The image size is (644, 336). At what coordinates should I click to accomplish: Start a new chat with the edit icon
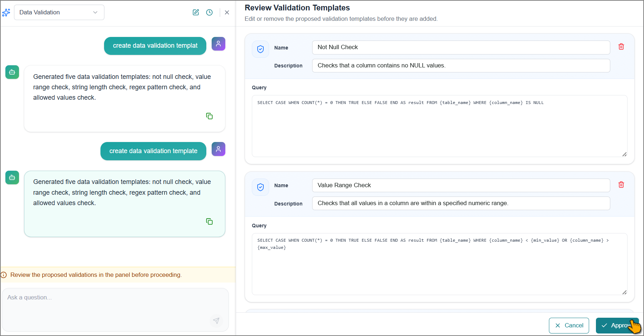[196, 12]
